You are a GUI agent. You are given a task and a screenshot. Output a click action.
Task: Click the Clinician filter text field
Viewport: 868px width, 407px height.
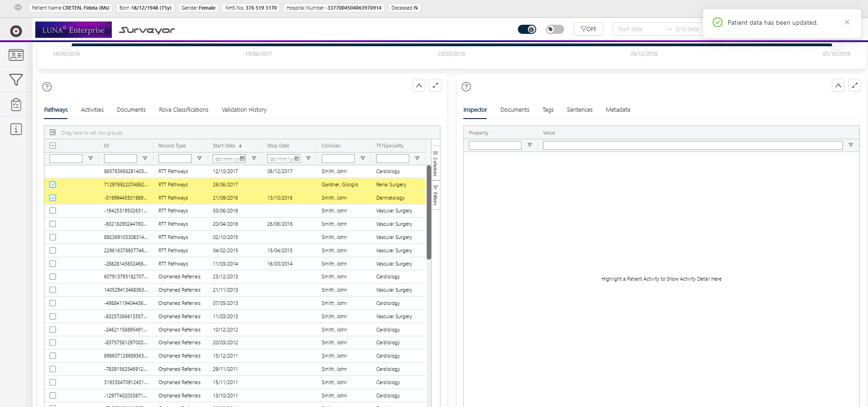pyautogui.click(x=338, y=159)
